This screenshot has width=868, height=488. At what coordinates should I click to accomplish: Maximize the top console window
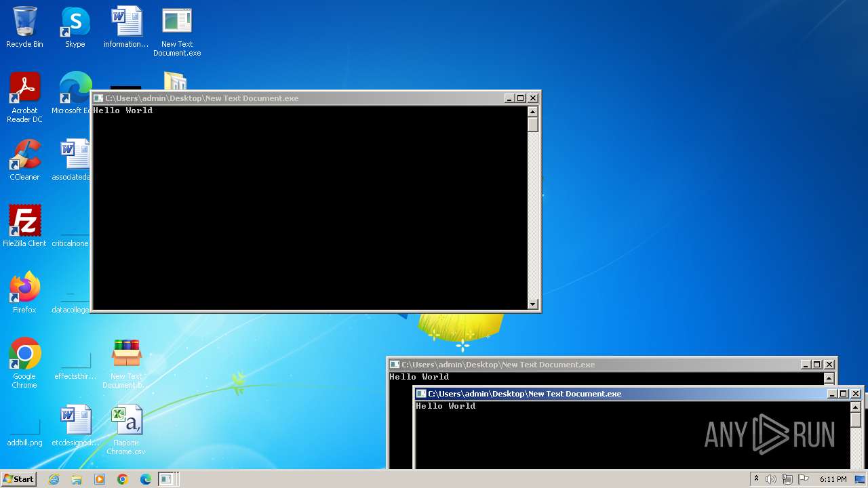521,98
